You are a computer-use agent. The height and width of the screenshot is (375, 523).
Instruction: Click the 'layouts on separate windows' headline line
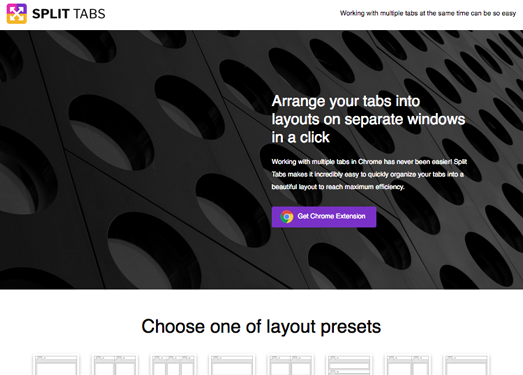coord(368,119)
